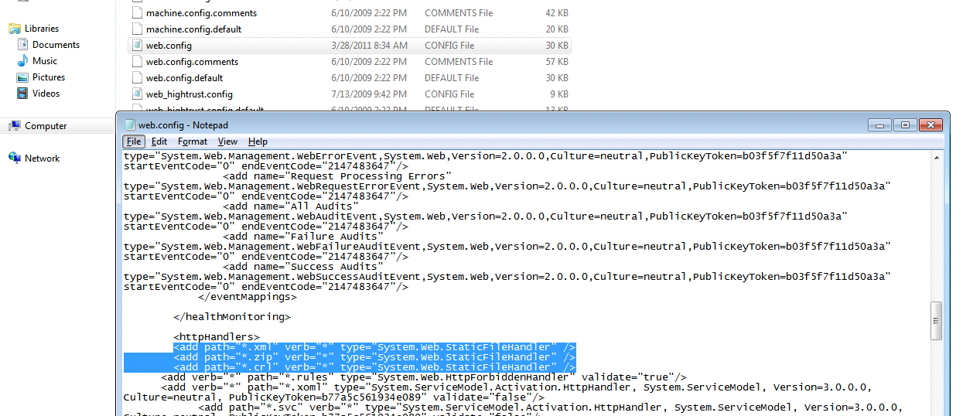Click the "Failure Audits" add line
980x416 pixels.
[x=303, y=237]
